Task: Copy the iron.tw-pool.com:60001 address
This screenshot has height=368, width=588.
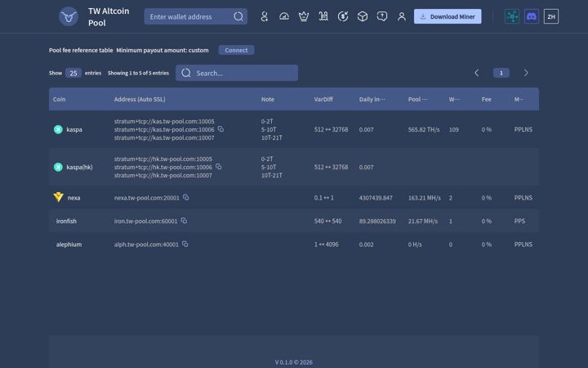Action: [x=184, y=221]
